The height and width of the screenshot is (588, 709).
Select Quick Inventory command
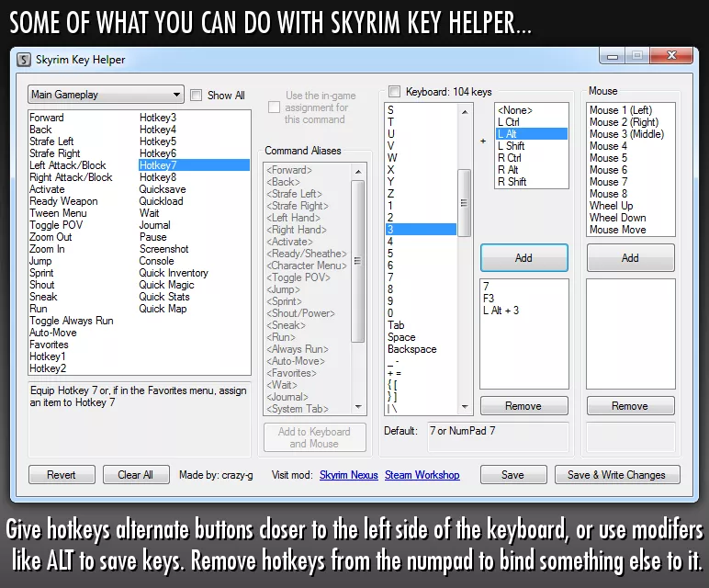(174, 273)
